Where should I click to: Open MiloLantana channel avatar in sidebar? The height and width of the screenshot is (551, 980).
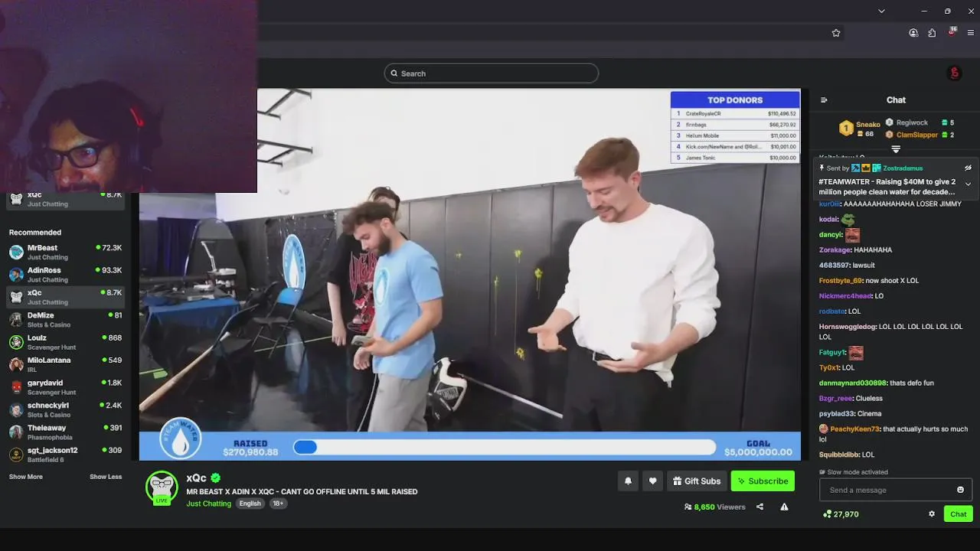(16, 364)
